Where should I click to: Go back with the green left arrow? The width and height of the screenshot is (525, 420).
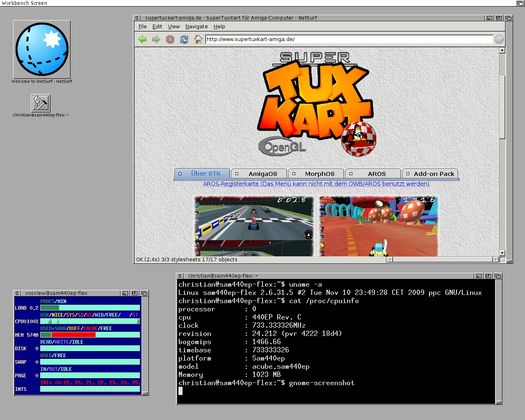[142, 39]
